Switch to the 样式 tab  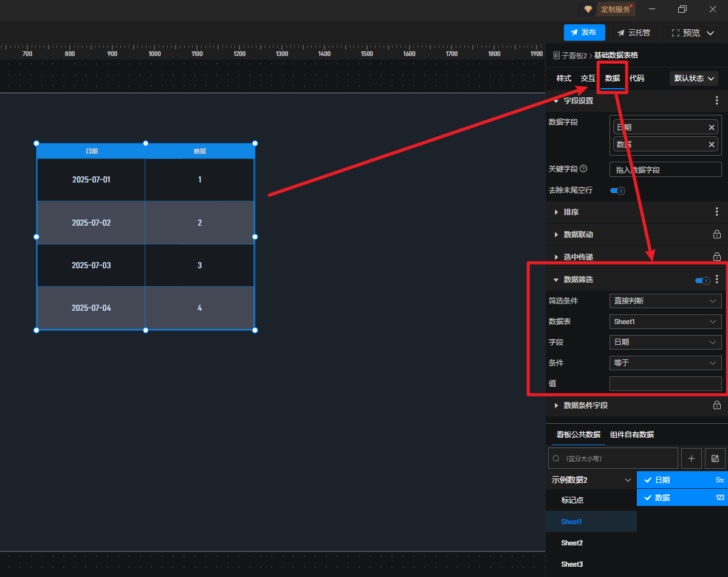click(x=564, y=78)
